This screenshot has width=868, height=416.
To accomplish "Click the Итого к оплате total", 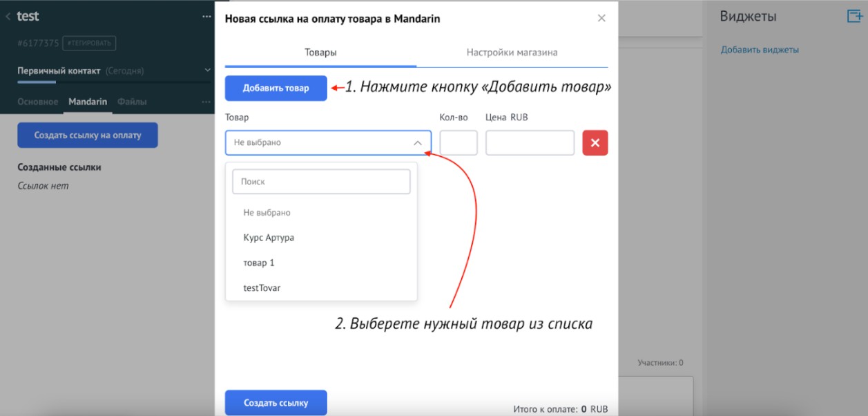I will (x=560, y=409).
